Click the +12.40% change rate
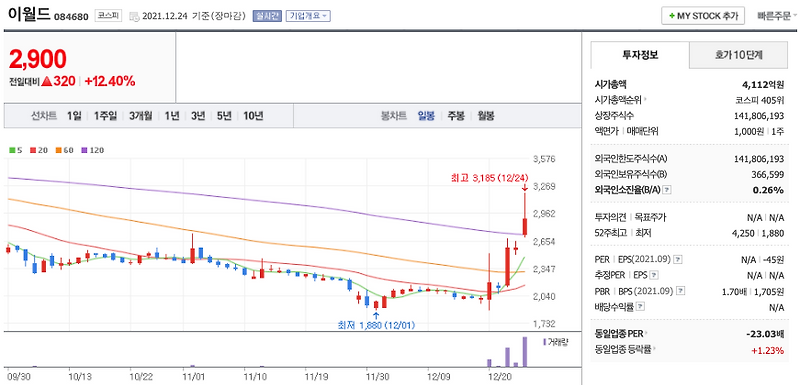This screenshot has width=800, height=385. (110, 81)
